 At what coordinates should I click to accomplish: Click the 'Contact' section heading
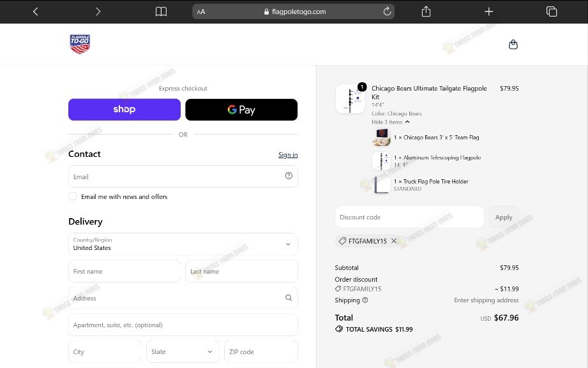84,154
